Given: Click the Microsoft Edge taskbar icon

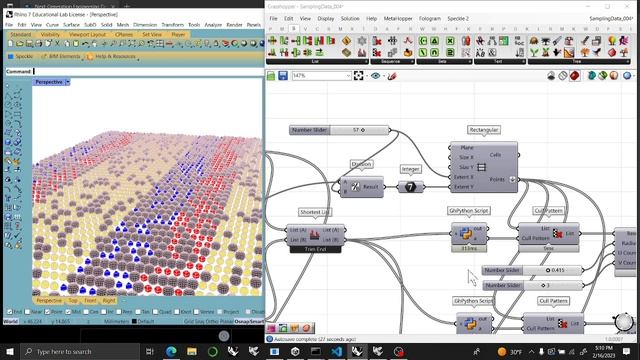Looking at the screenshot, I should tap(171, 351).
